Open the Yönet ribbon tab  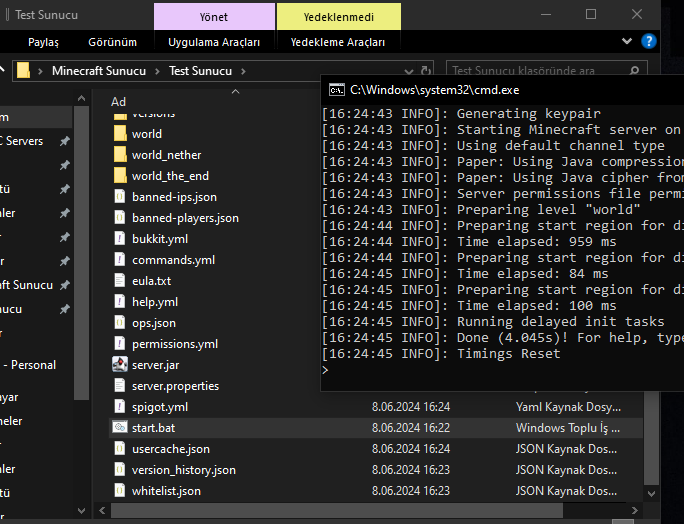tap(214, 17)
